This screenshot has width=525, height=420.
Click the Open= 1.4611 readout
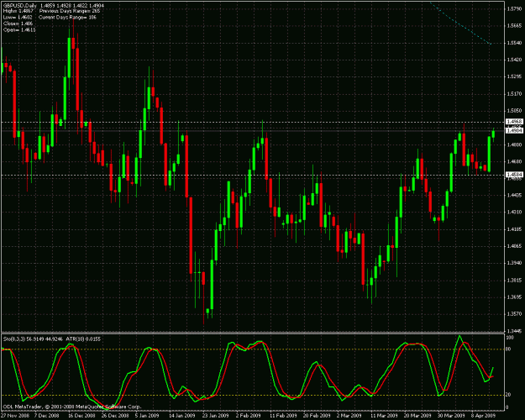[19, 29]
